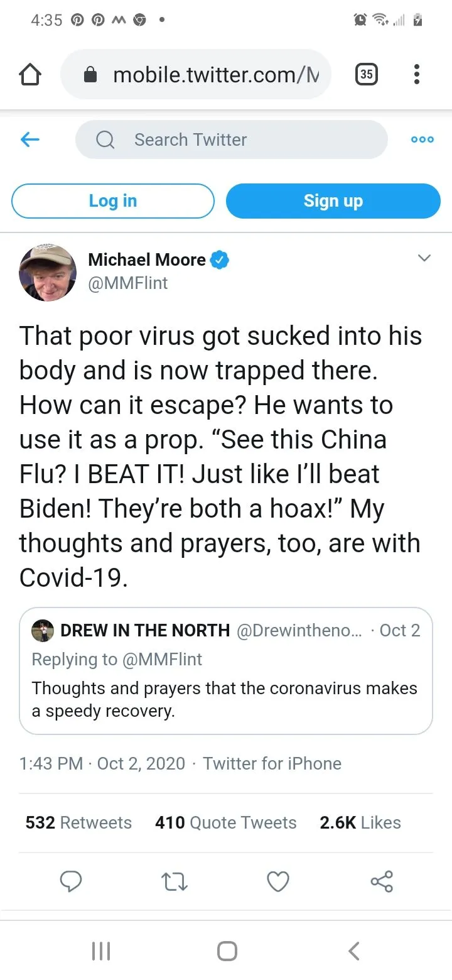This screenshot has width=452, height=980.
Task: View the 2.6K Likes list
Action: (x=360, y=822)
